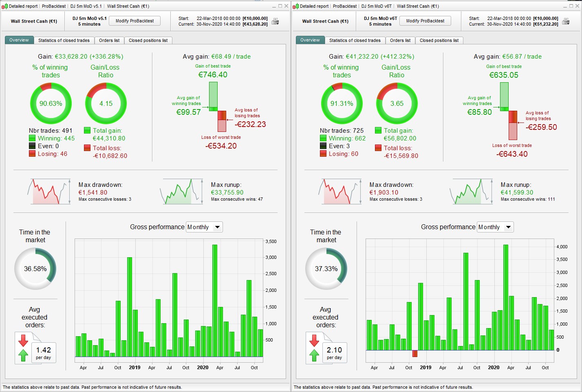Screen dimensions: 582x392
Task: Click the Avg gain €68.49 / trade text
Action: 217,57
